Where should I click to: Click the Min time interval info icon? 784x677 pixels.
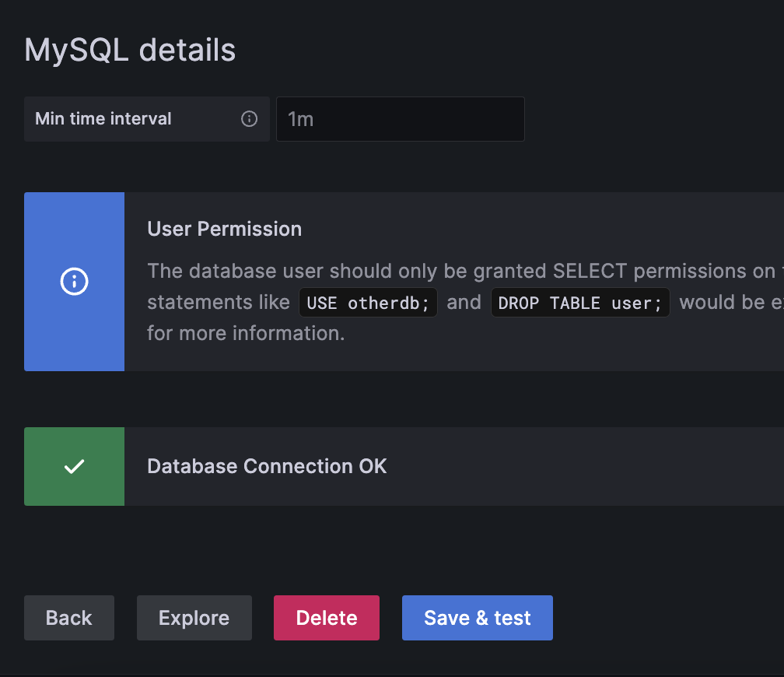(x=249, y=119)
